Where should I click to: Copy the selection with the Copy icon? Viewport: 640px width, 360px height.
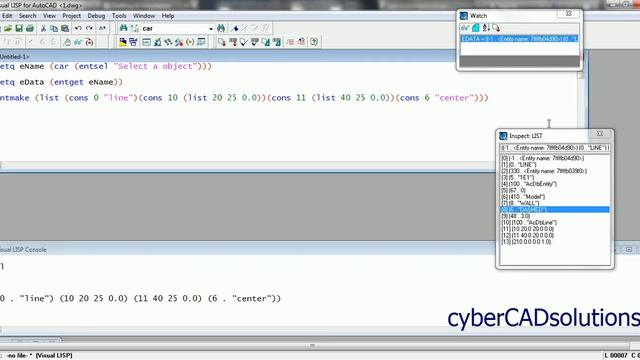click(54, 28)
